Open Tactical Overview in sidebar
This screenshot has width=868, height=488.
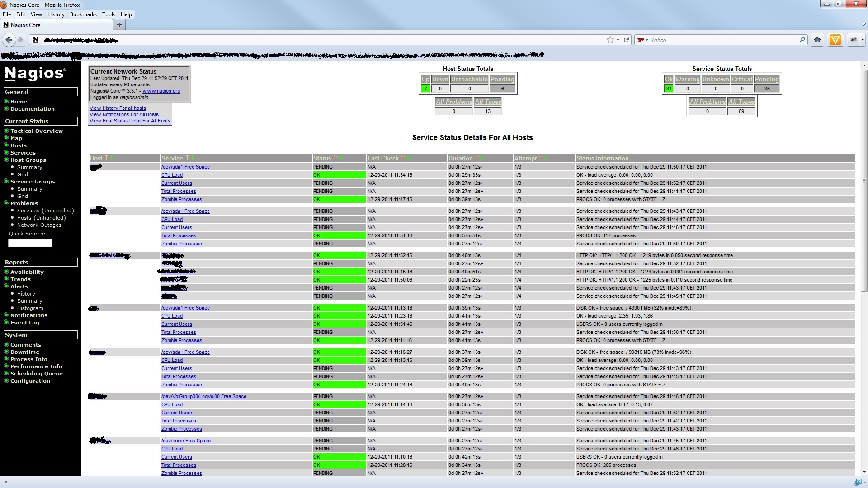pyautogui.click(x=36, y=131)
